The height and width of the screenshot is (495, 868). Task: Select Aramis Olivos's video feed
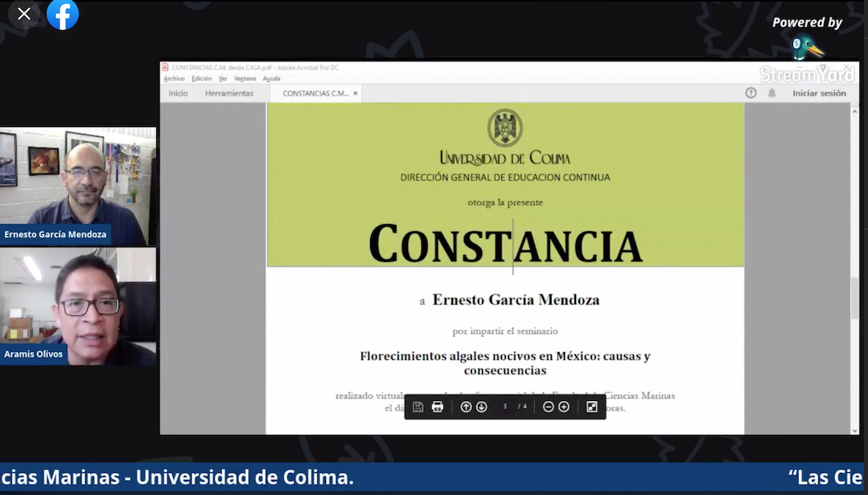coord(78,306)
